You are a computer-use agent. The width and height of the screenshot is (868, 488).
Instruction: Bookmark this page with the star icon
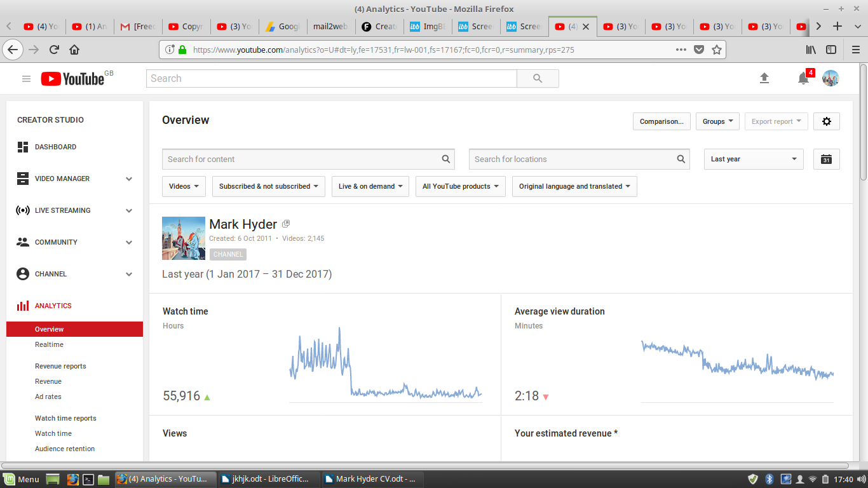pos(717,50)
